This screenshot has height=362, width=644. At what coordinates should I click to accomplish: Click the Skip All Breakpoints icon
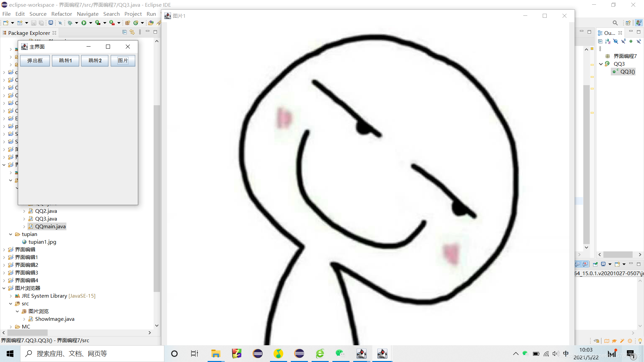tap(60, 23)
